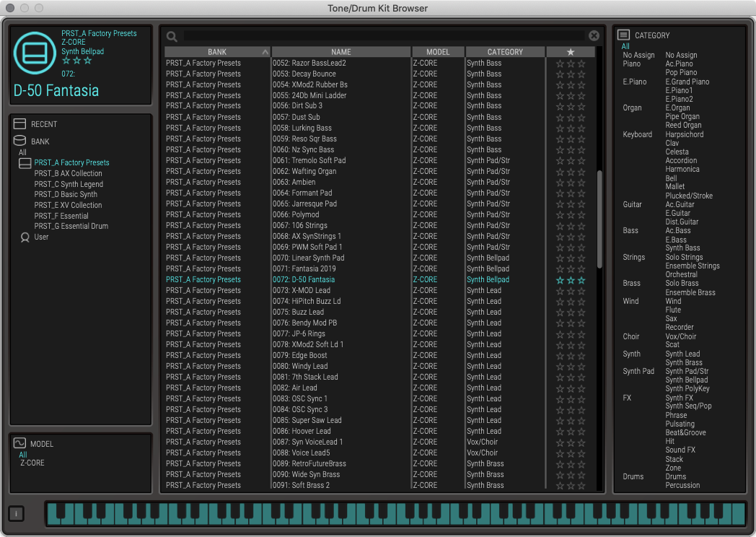The height and width of the screenshot is (537, 756).
Task: Filter category by Vox/Choir
Action: point(681,336)
